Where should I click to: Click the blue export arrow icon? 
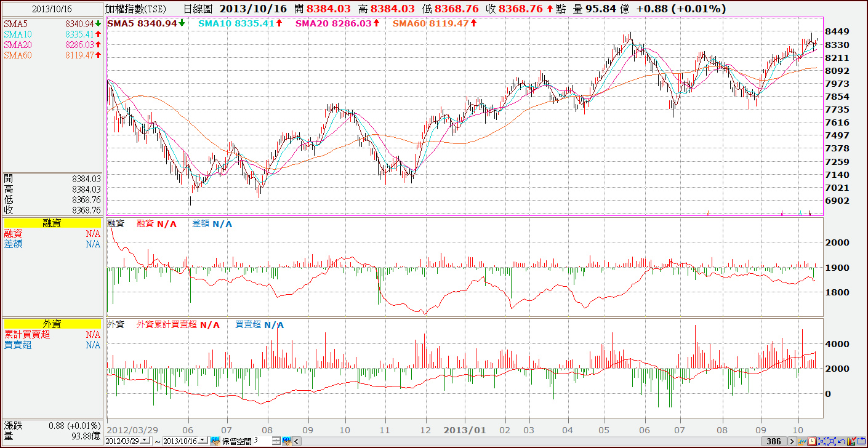pyautogui.click(x=861, y=441)
